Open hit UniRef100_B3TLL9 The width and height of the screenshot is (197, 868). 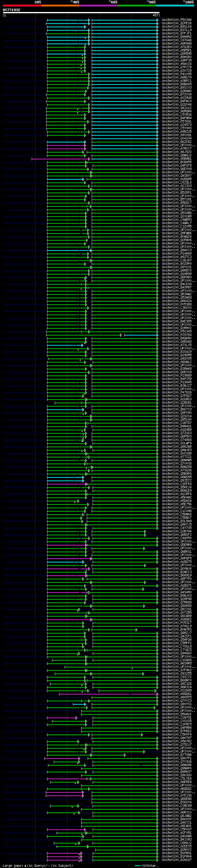(x=177, y=30)
